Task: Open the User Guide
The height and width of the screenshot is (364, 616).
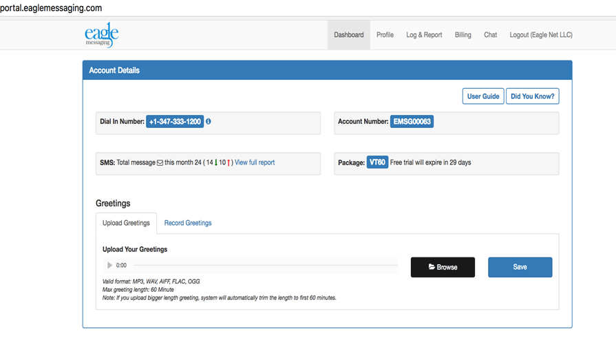Action: coord(482,96)
